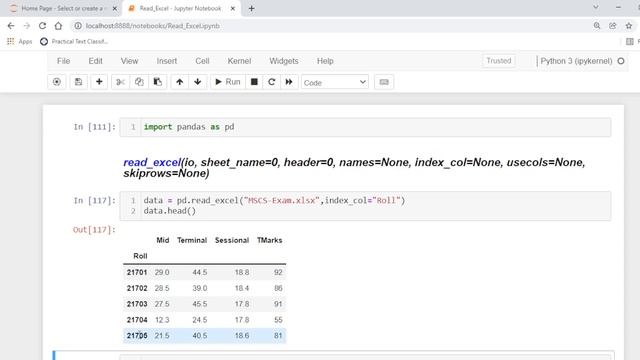Restart kernel and run all cells icon
The image size is (640, 360).
click(289, 82)
